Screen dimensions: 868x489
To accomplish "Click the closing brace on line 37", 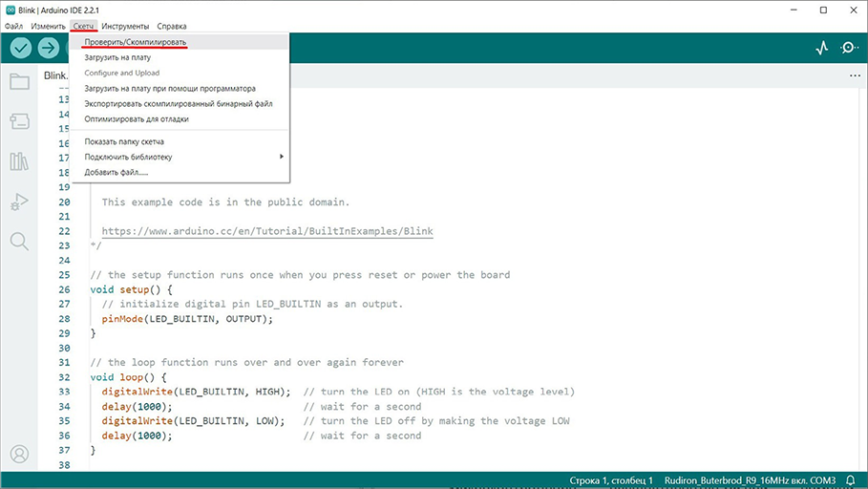I will [x=93, y=450].
